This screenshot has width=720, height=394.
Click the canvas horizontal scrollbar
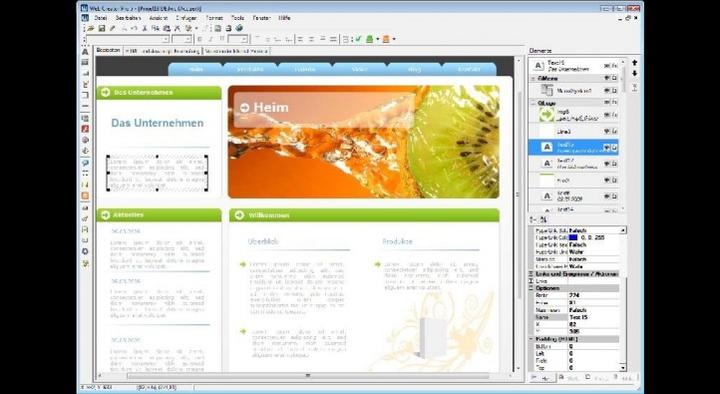click(308, 376)
